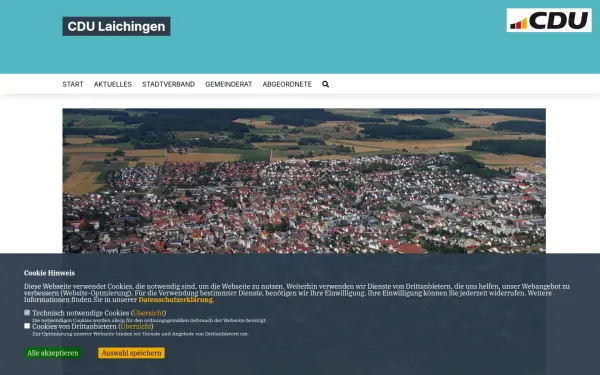The image size is (600, 375).
Task: Enable Cookies von Drittanbietern checkbox
Action: pyautogui.click(x=27, y=326)
